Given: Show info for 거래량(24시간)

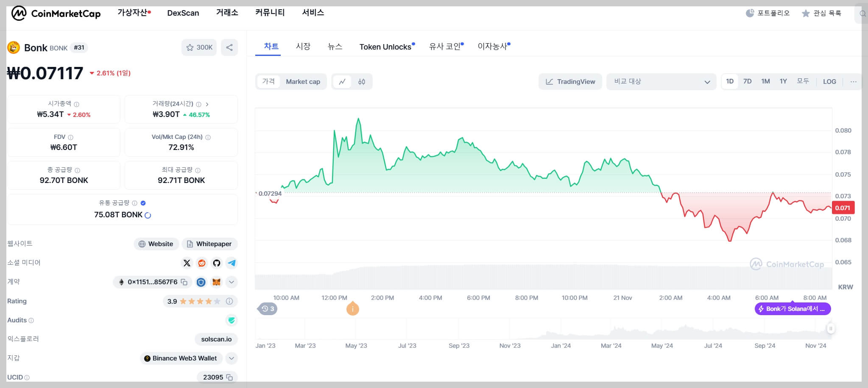Looking at the screenshot, I should [x=198, y=104].
